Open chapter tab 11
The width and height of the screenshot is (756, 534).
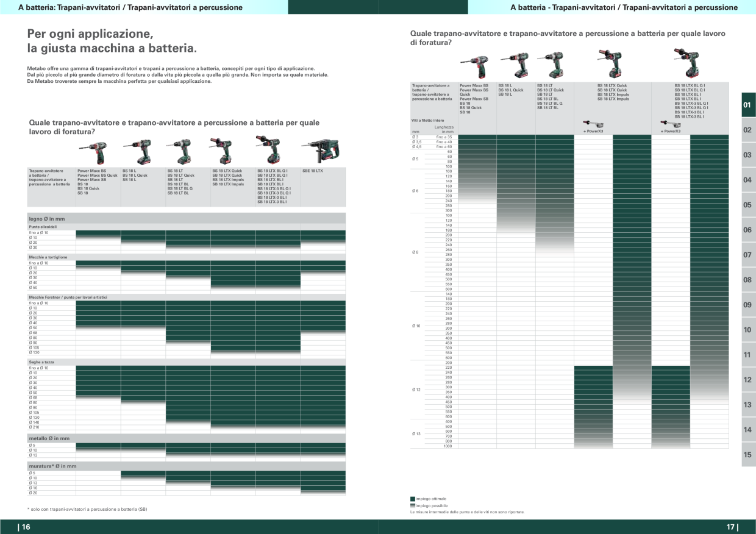coord(749,355)
